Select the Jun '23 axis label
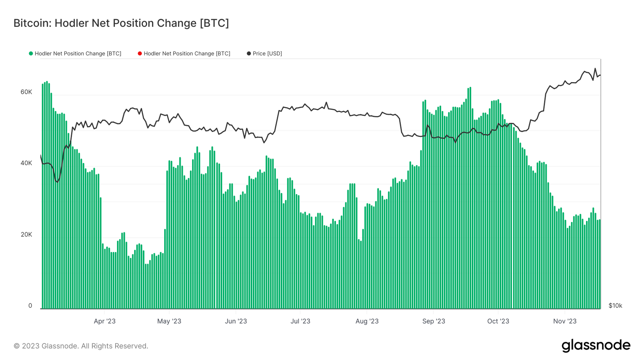The image size is (644, 362). (236, 321)
